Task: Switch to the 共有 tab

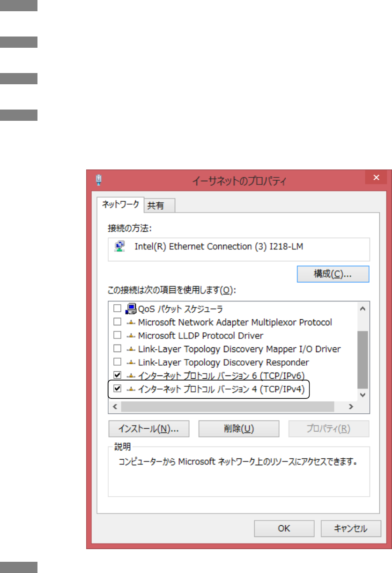Action: click(159, 206)
